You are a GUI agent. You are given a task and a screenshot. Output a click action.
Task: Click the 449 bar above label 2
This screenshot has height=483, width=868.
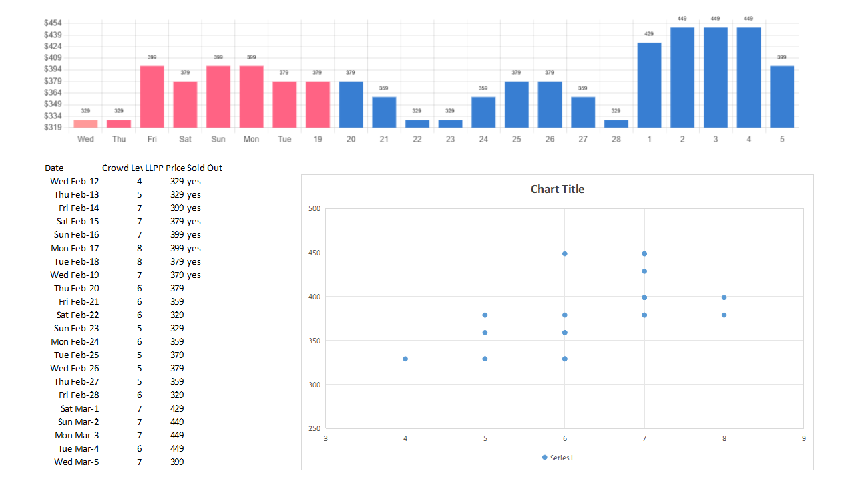pyautogui.click(x=682, y=77)
